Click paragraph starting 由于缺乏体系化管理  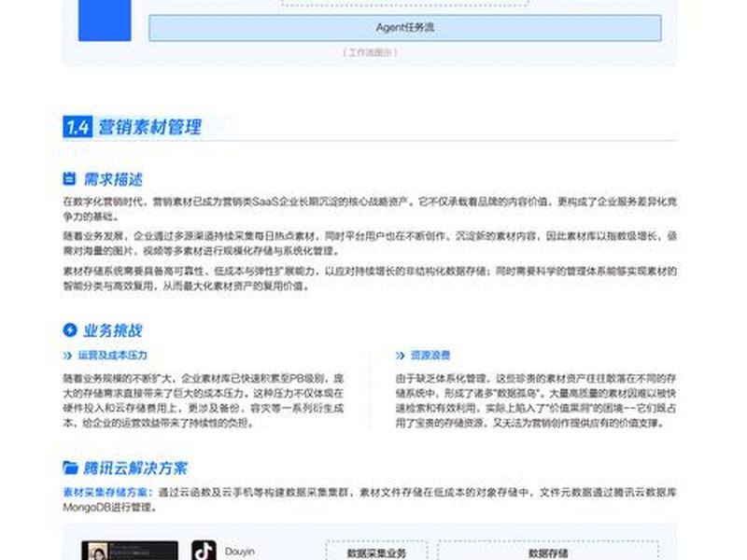coord(536,400)
